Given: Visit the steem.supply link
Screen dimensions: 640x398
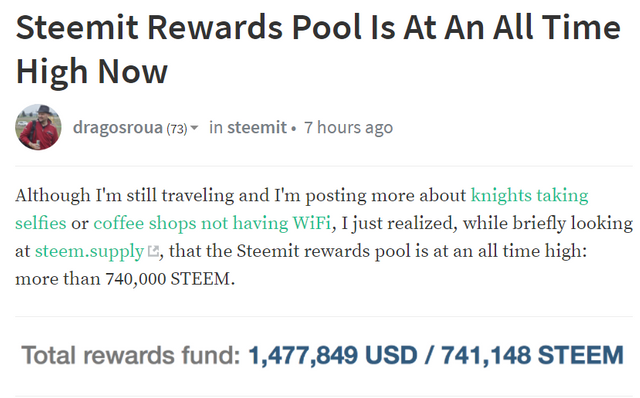Looking at the screenshot, I should [x=89, y=251].
